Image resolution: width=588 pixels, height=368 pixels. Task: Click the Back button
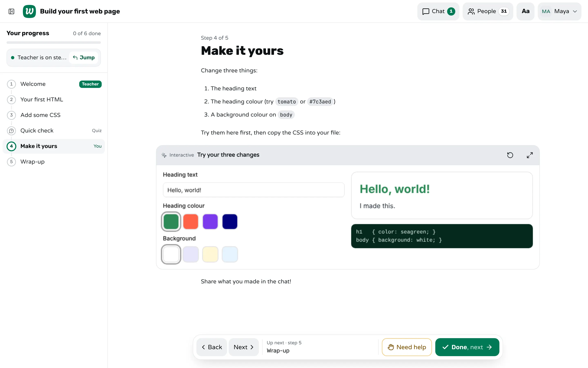tap(212, 347)
